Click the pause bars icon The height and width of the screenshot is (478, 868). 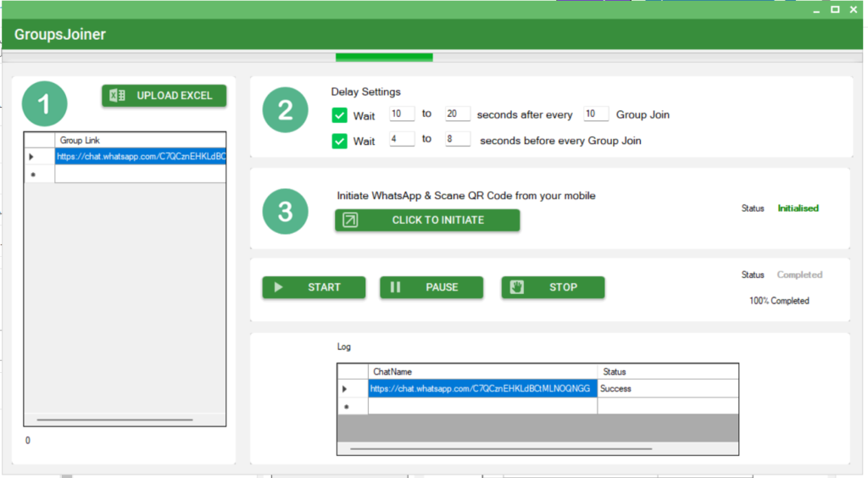[395, 287]
